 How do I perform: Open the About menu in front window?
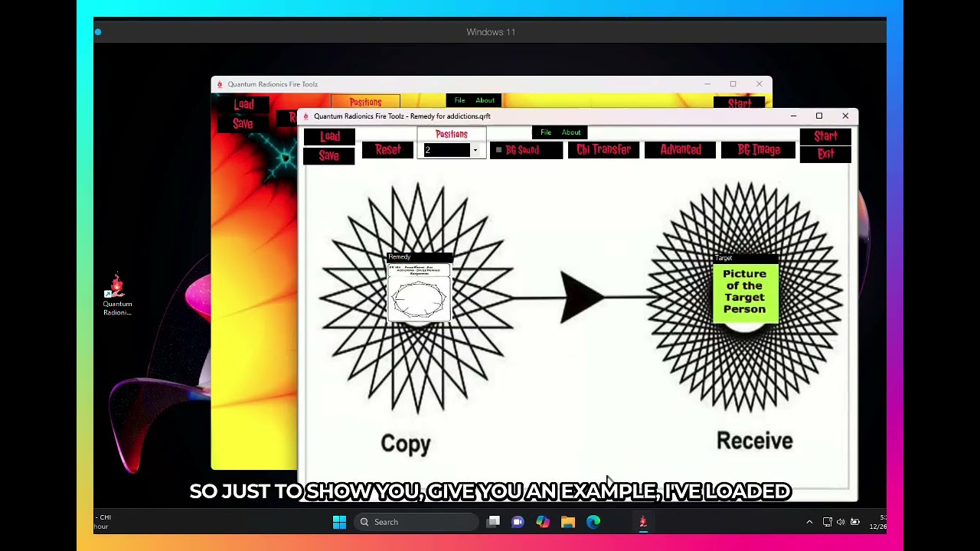[571, 132]
